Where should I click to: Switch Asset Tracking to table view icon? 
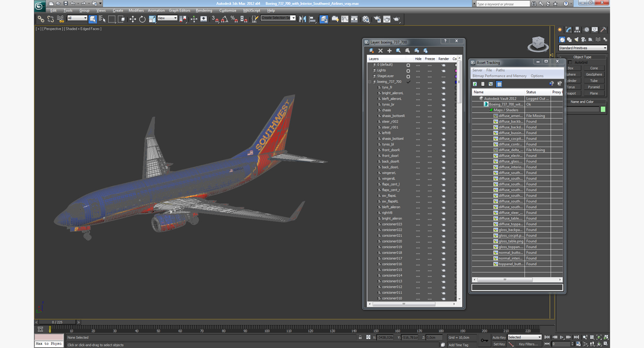pyautogui.click(x=499, y=84)
